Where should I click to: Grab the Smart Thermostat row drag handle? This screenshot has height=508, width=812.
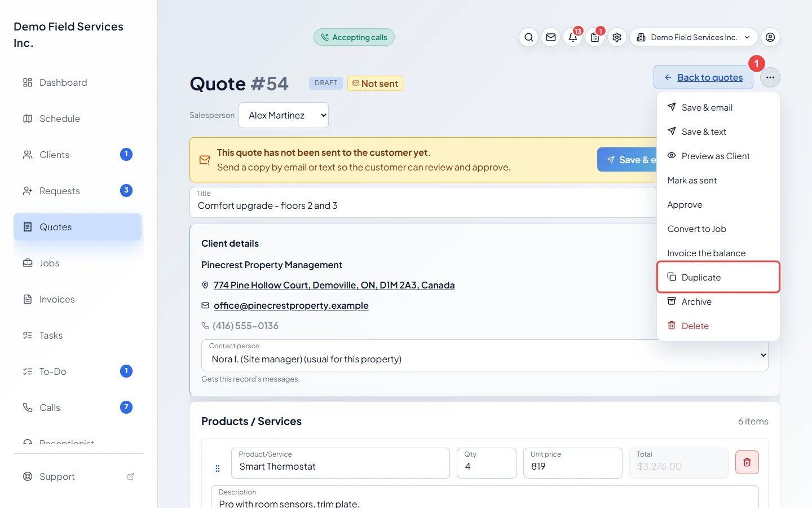pyautogui.click(x=218, y=468)
